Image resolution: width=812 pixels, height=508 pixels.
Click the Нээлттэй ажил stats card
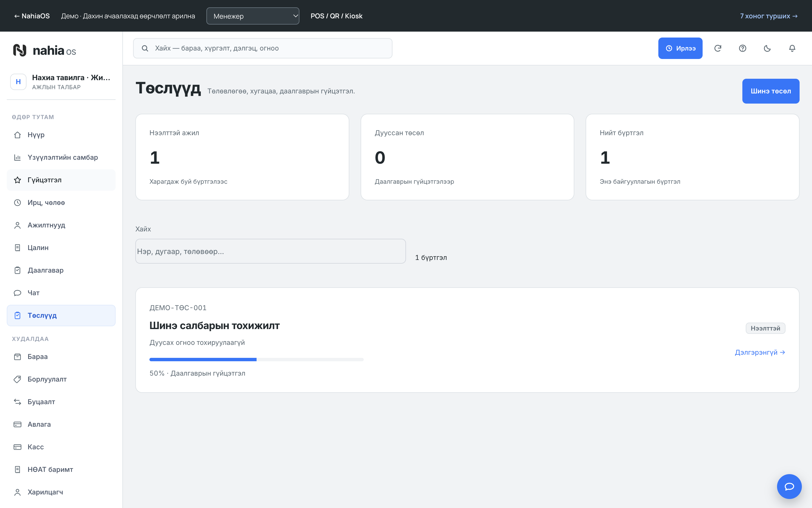click(242, 157)
